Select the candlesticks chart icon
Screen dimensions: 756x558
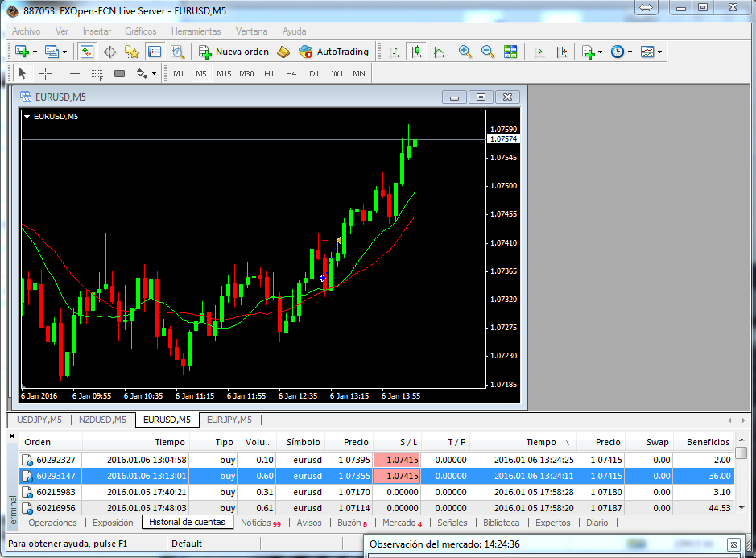pos(416,52)
